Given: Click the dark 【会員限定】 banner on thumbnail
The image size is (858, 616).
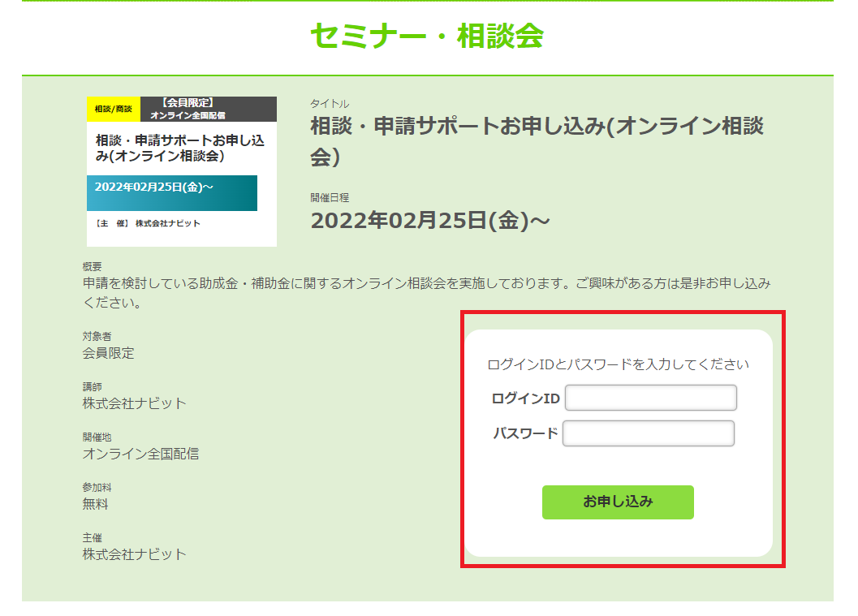Looking at the screenshot, I should pos(209,109).
